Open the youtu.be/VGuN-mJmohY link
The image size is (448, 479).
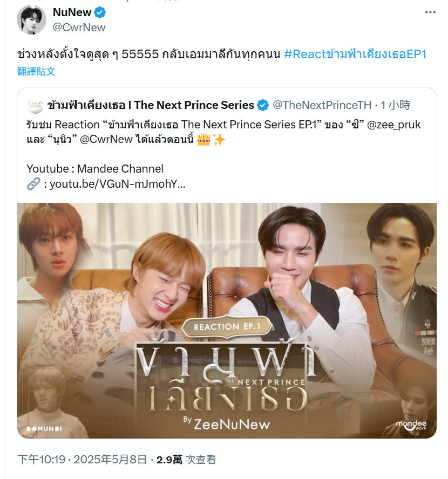[x=117, y=184]
